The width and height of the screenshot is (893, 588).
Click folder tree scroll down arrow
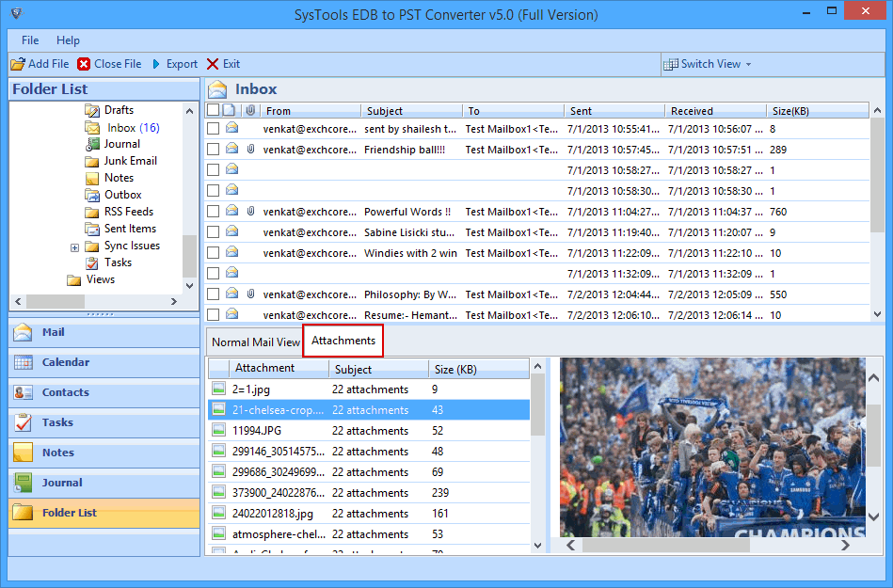coord(190,286)
